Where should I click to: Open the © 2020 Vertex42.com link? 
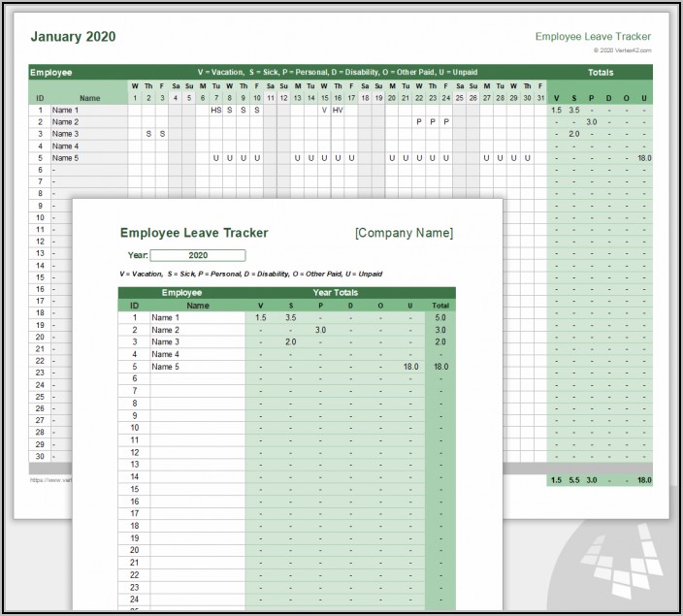tap(623, 49)
